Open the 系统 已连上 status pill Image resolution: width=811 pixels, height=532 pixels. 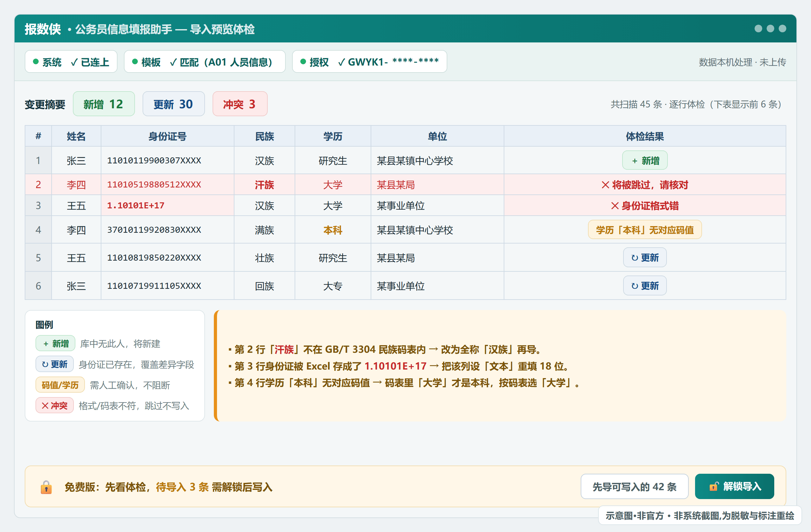(x=71, y=62)
